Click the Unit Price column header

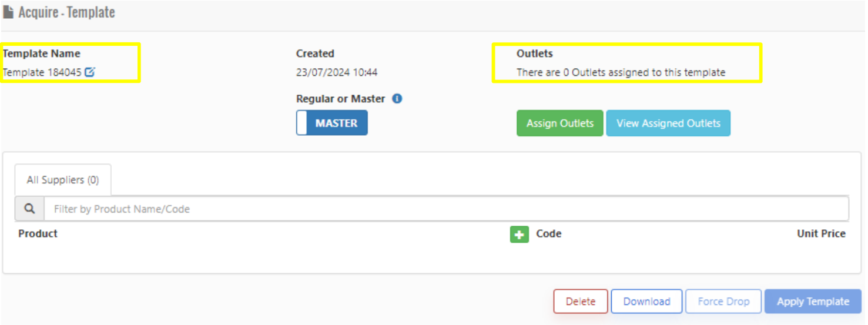point(821,233)
